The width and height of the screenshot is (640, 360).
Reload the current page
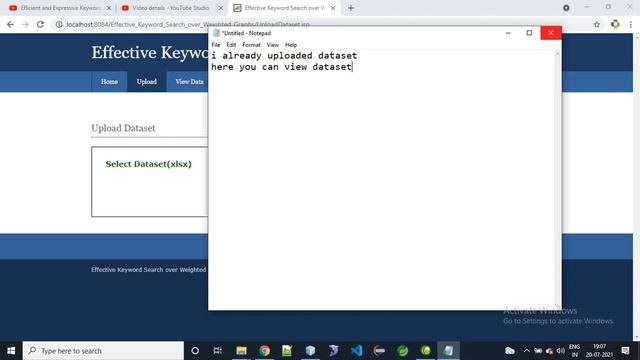[40, 24]
